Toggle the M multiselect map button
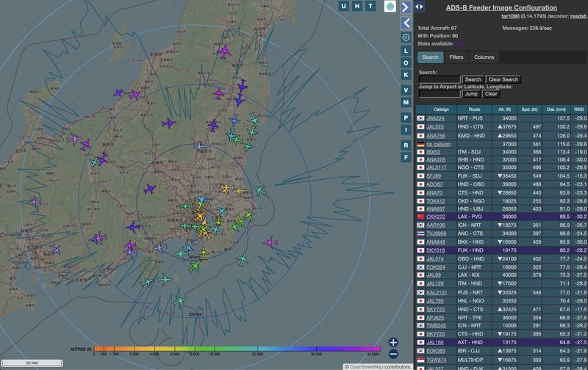The image size is (588, 370). [406, 102]
